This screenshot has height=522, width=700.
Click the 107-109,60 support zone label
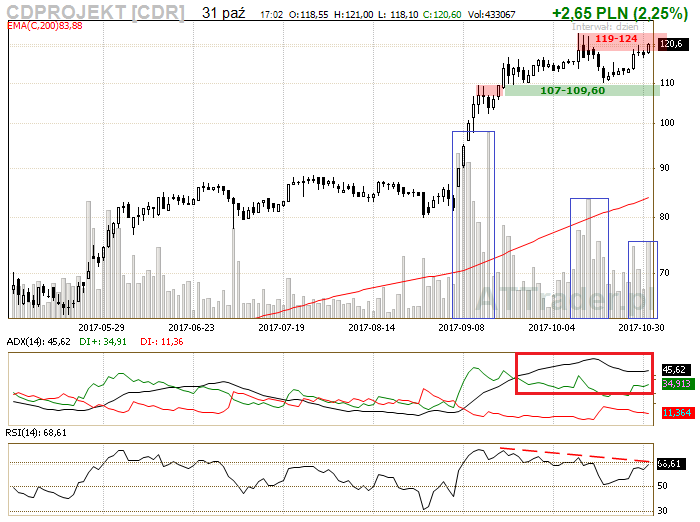click(x=573, y=91)
